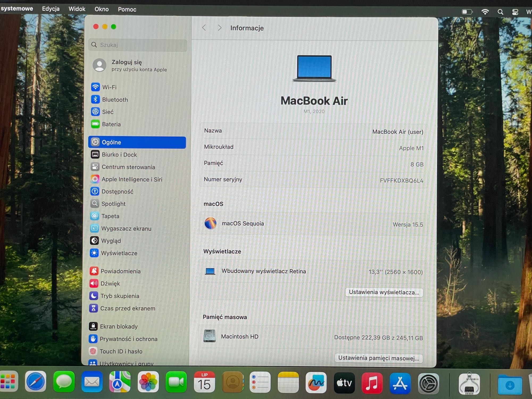Open Maps app from the Dock

pyautogui.click(x=120, y=382)
